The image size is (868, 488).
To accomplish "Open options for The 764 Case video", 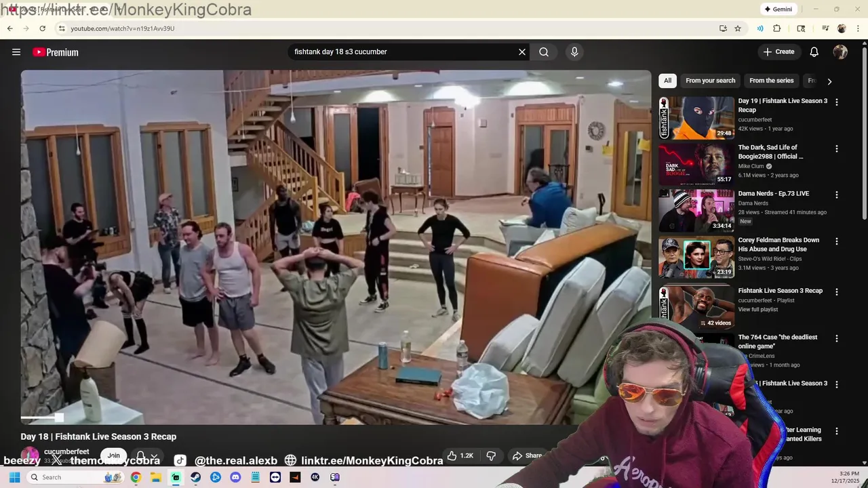I will (836, 338).
